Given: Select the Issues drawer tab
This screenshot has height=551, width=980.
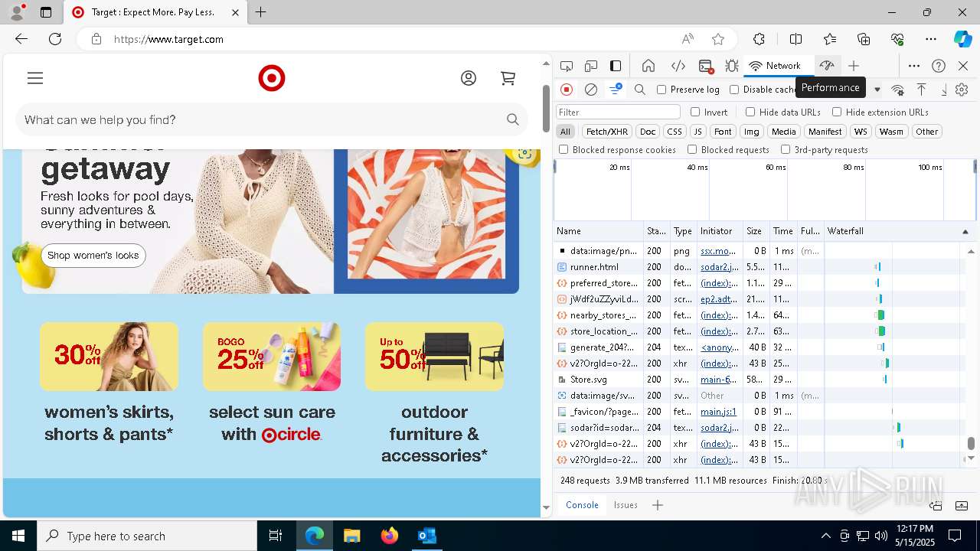Looking at the screenshot, I should [626, 505].
